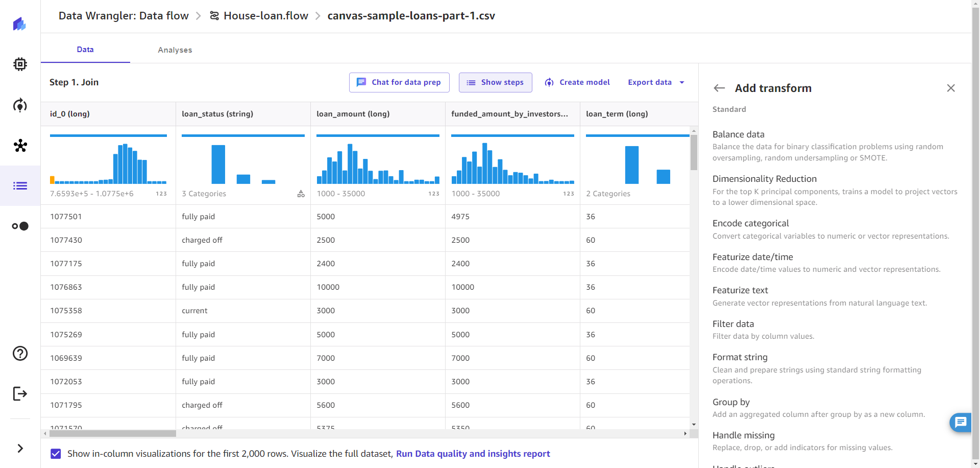Click the Chat for data prep button
Screen dimensions: 980x468
(x=399, y=82)
